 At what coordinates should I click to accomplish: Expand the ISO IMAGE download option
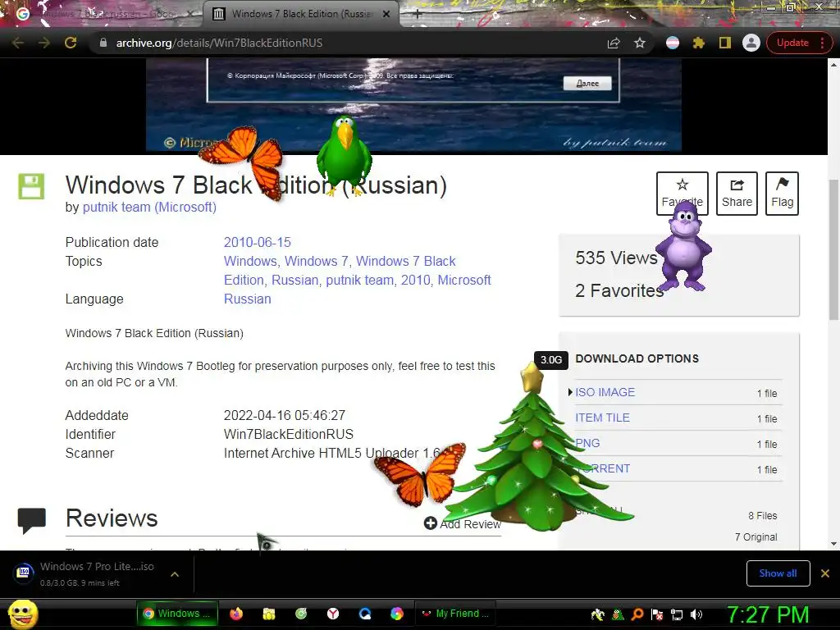pos(605,392)
